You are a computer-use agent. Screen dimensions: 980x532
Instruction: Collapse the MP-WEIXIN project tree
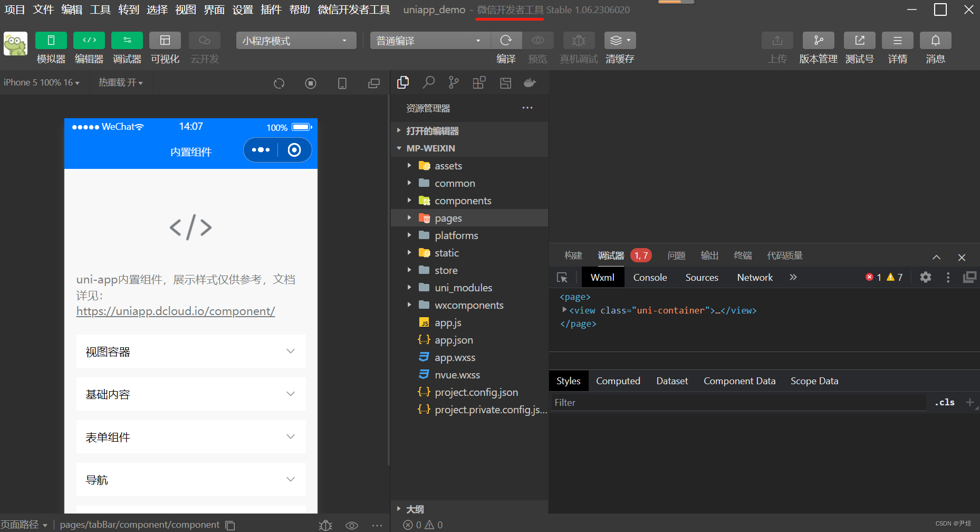[x=469, y=148]
